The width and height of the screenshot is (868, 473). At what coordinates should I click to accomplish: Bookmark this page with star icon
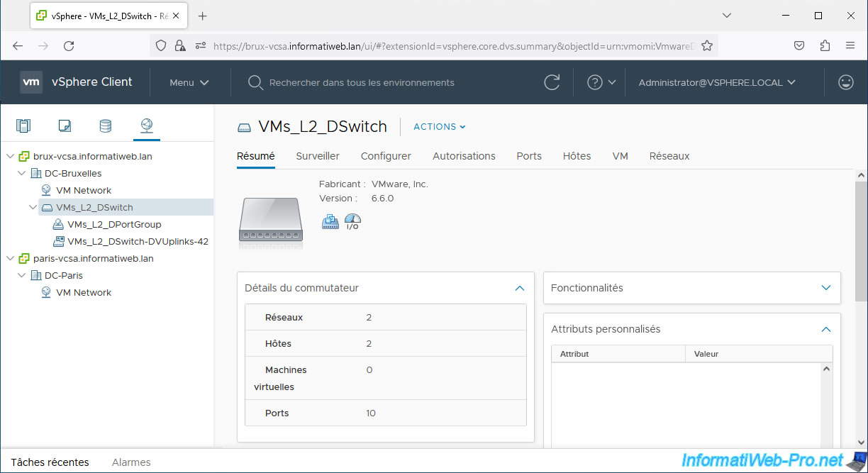point(707,45)
